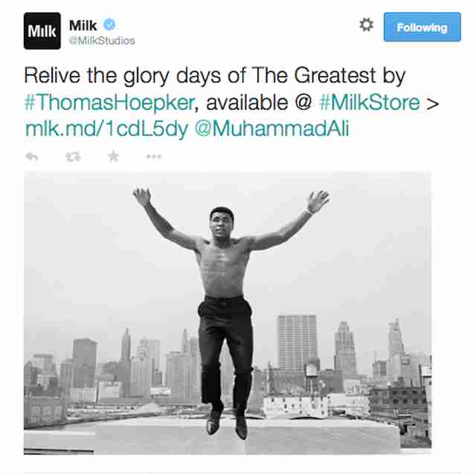Screen dimensions: 476x475
Task: Click the bold Milk display name
Action: click(83, 25)
